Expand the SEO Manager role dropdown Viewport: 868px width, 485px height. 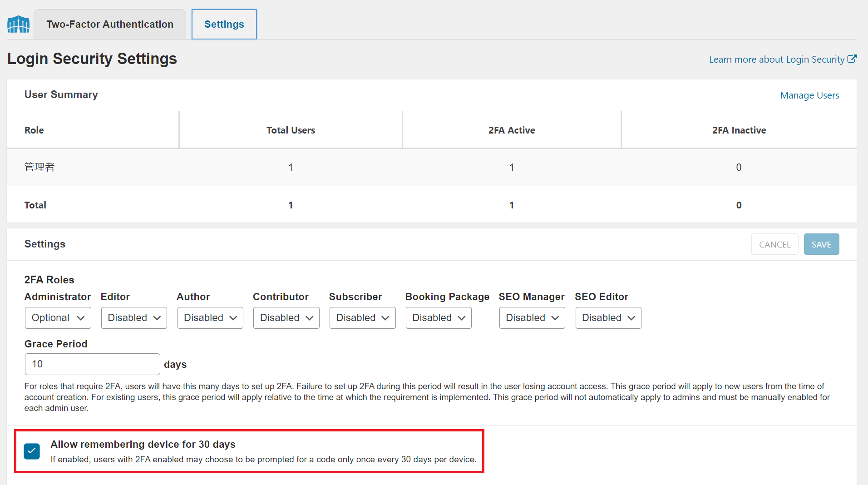[x=532, y=318]
